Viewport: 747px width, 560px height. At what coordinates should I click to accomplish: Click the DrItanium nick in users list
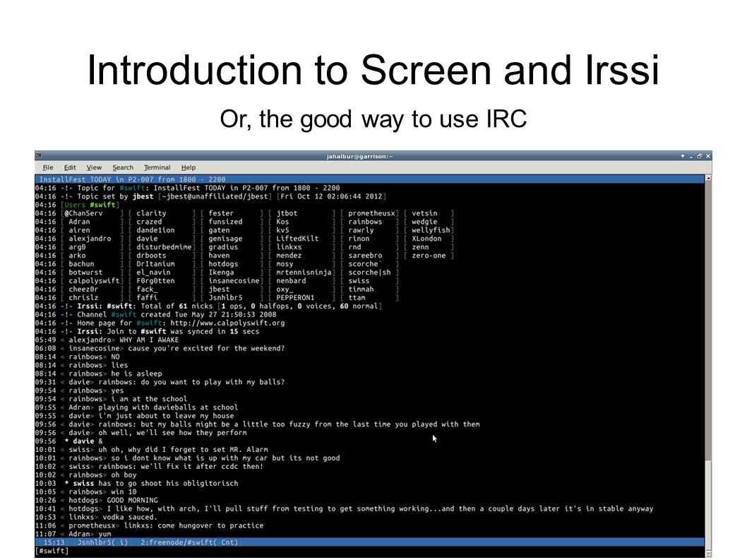tap(155, 263)
